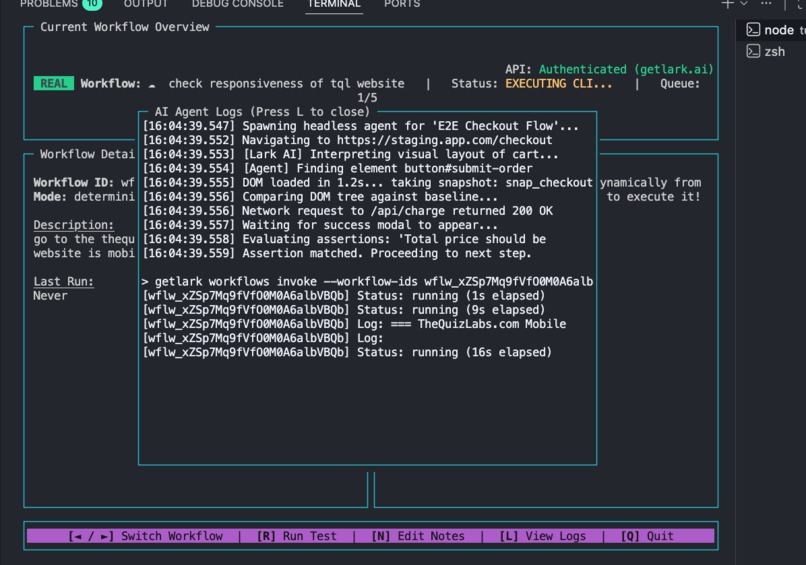Viewport: 806px width, 565px height.
Task: Click the plus icon for new terminal
Action: [727, 4]
